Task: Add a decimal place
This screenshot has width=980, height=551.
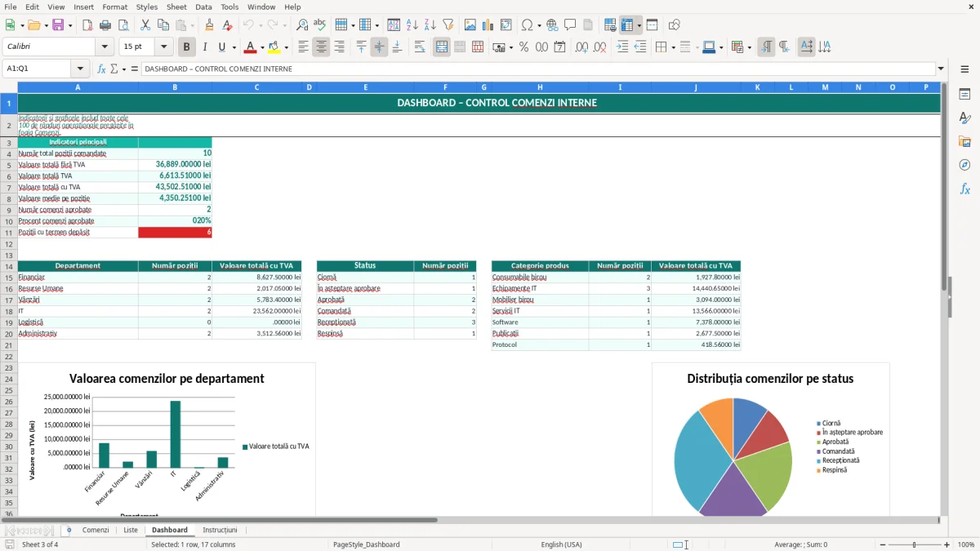Action: [x=581, y=47]
